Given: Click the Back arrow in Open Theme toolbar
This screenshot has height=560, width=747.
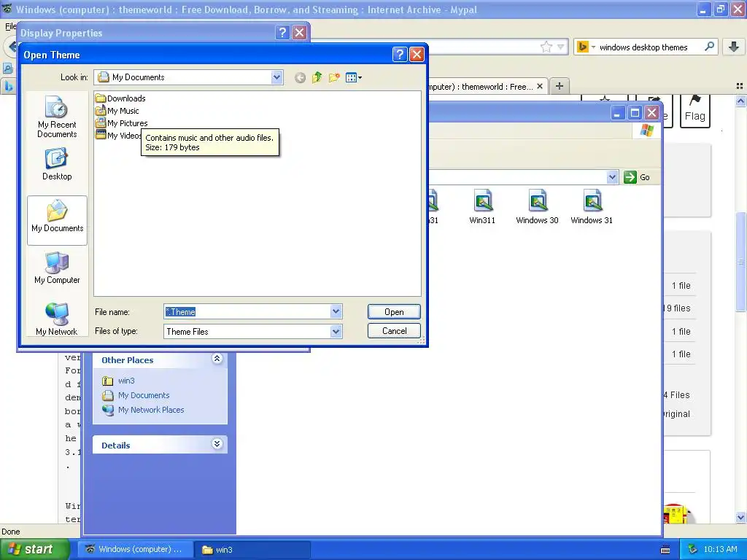Looking at the screenshot, I should click(300, 77).
